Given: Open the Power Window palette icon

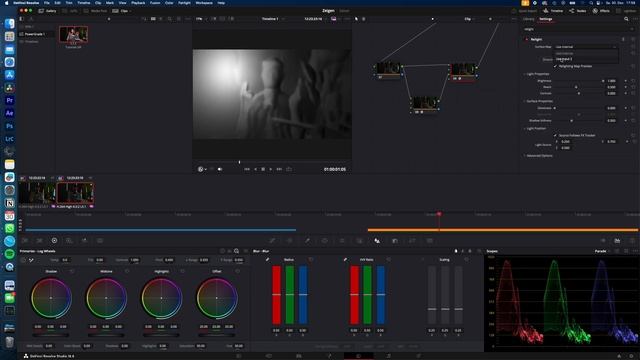Looking at the screenshot, I should coord(325,241).
